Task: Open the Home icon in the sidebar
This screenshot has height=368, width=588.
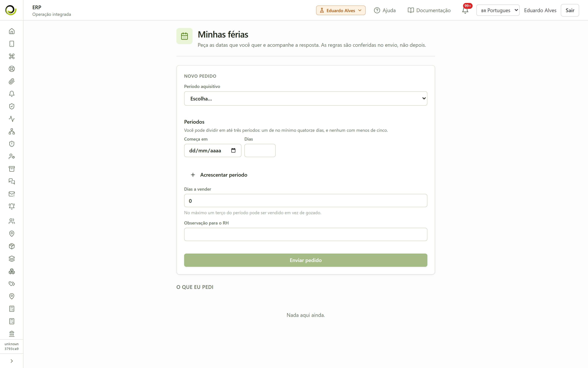Action: (12, 31)
